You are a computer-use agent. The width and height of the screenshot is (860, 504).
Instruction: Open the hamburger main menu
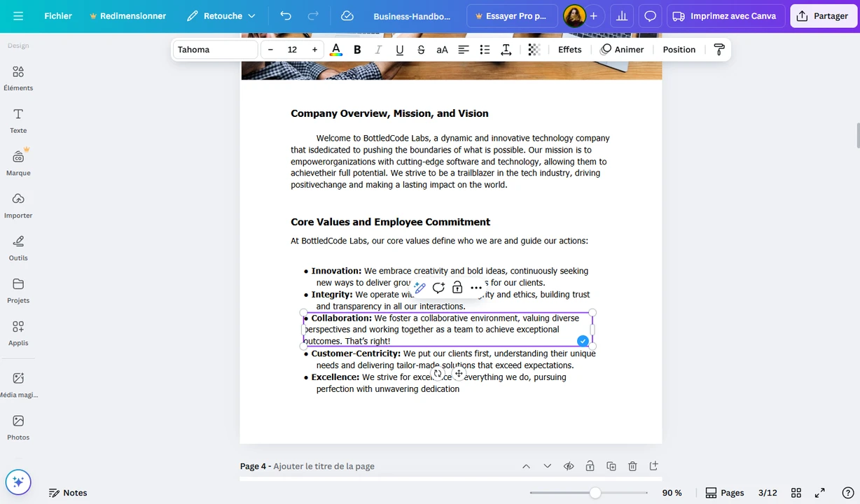[18, 16]
